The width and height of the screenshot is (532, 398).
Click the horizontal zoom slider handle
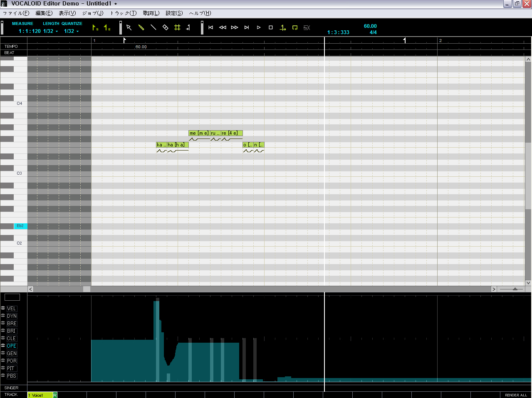[515, 289]
